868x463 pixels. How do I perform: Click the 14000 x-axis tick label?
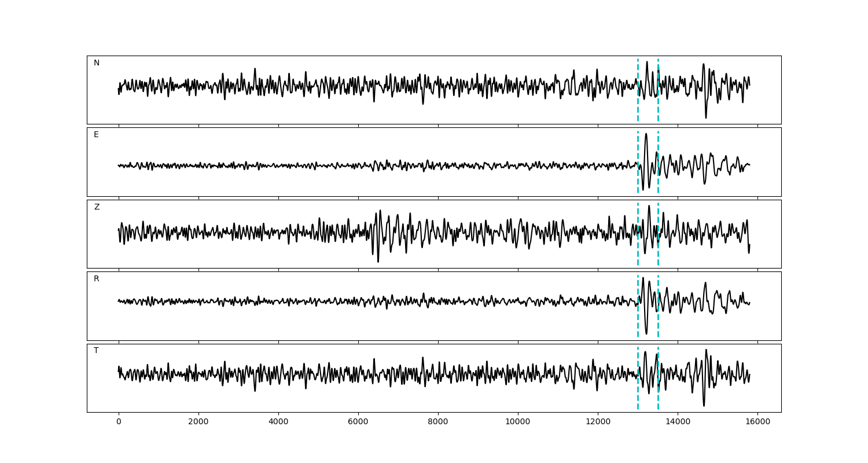click(x=678, y=422)
